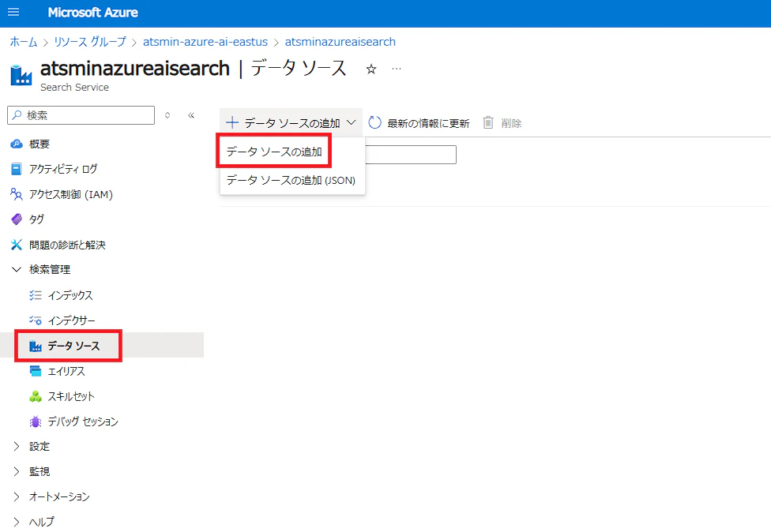The width and height of the screenshot is (771, 532).
Task: Select データ ソース in sidebar
Action: 102,346
